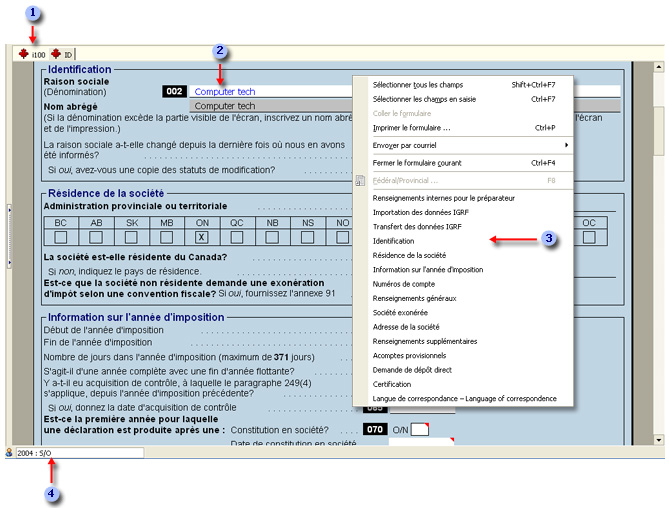Click the maple leaf icon on i100 tab
This screenshot has width=669, height=508.
23,54
